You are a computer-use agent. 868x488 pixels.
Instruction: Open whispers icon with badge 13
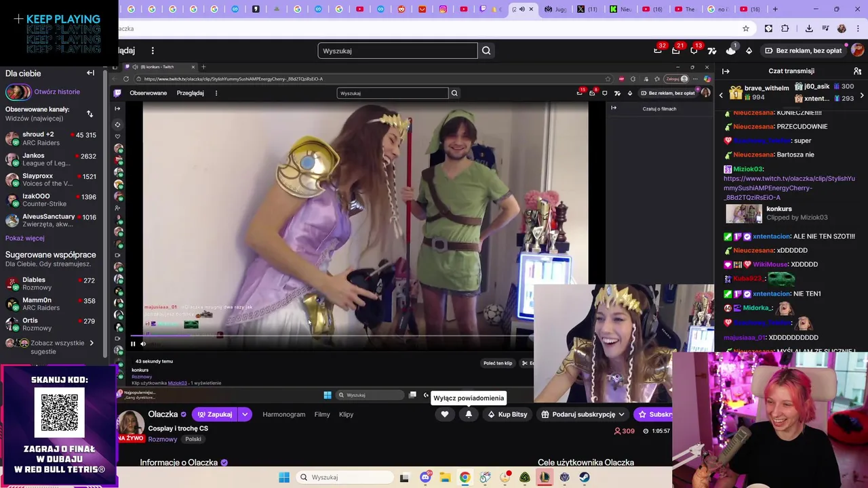tap(694, 50)
